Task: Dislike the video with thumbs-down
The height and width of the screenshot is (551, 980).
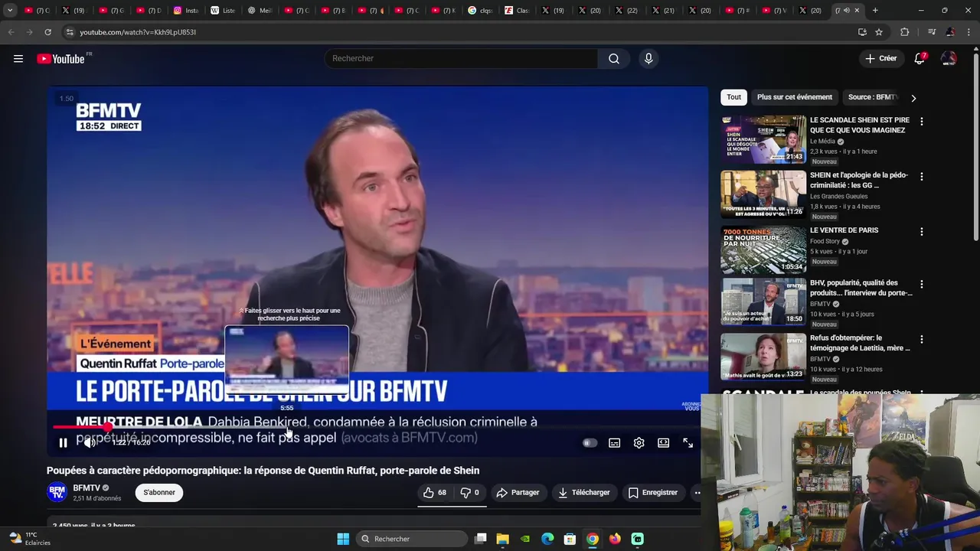Action: [469, 493]
